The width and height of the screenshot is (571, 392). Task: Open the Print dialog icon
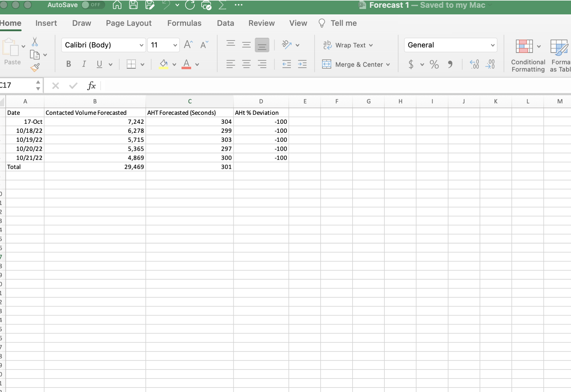pos(206,5)
